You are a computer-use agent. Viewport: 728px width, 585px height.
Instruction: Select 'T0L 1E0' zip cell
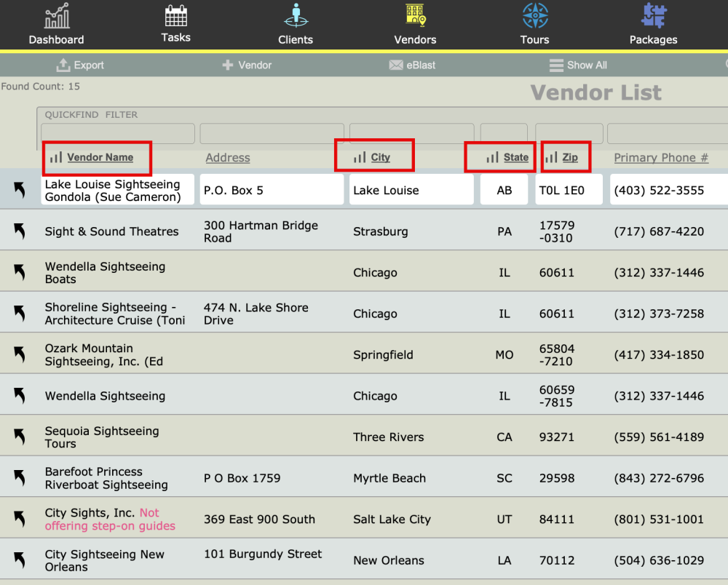click(569, 189)
